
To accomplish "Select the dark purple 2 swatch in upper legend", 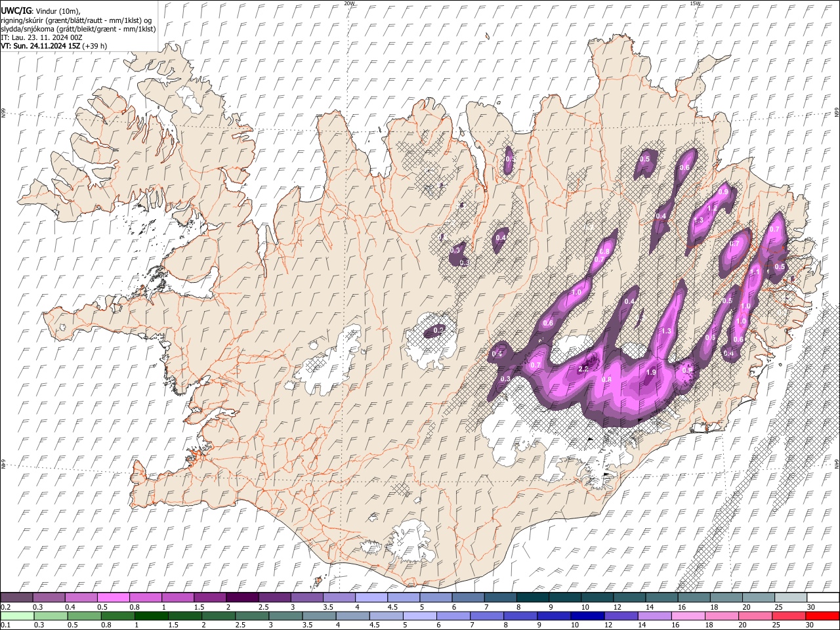I will [x=241, y=597].
